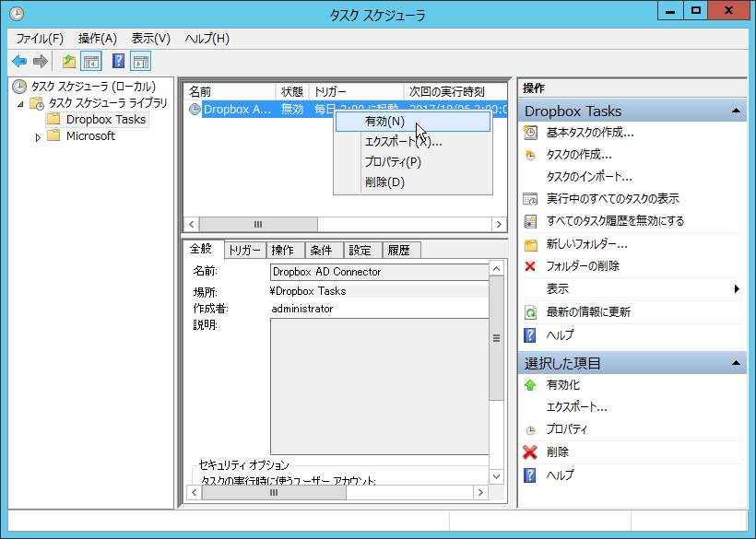Collapse the タスク スケジューラ ライブラリ node
The image size is (756, 539).
click(20, 103)
